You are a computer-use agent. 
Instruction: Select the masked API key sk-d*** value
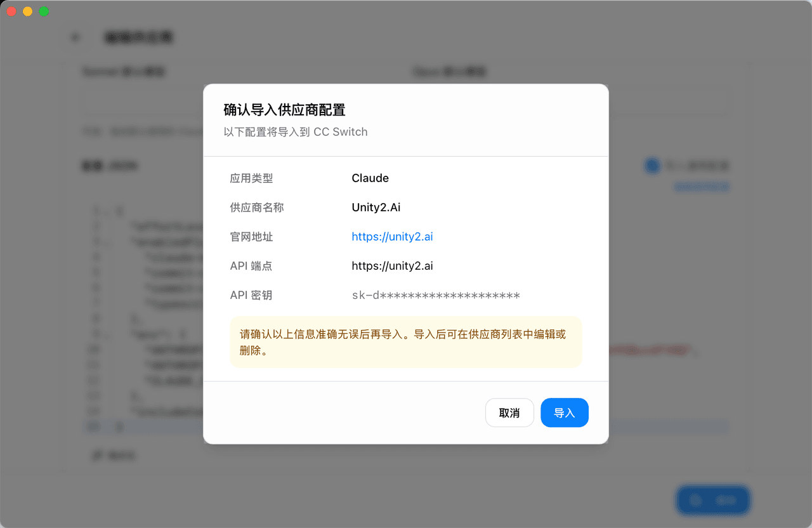point(436,295)
